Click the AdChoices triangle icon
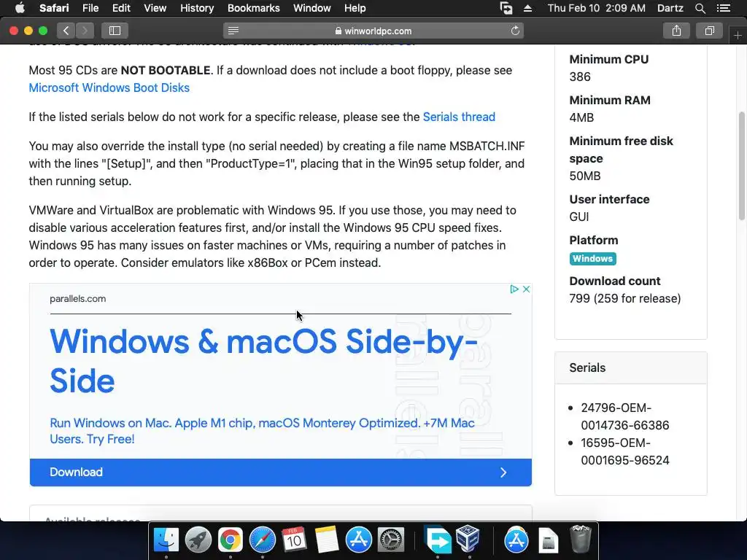747x560 pixels. pos(514,289)
